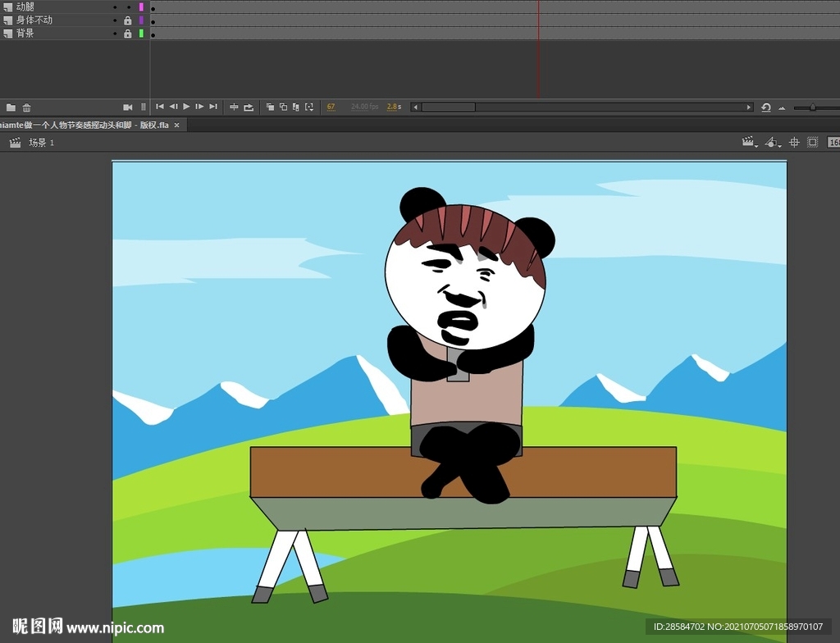Image resolution: width=840 pixels, height=643 pixels.
Task: Click the 场景 1 scene label
Action: (41, 143)
